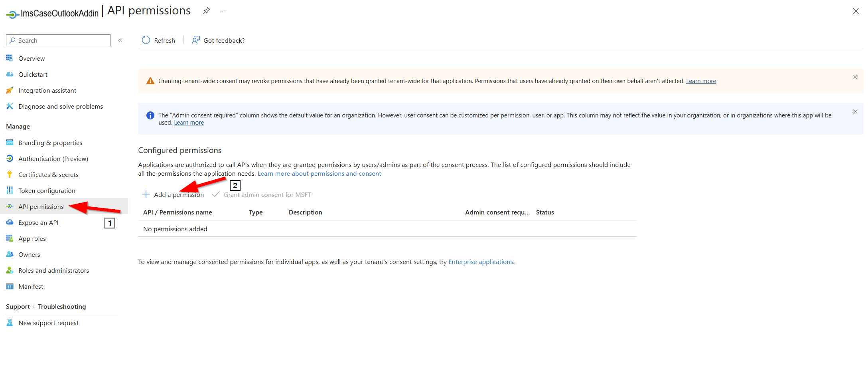Click the App roles icon
The image size is (868, 379).
pyautogui.click(x=10, y=238)
